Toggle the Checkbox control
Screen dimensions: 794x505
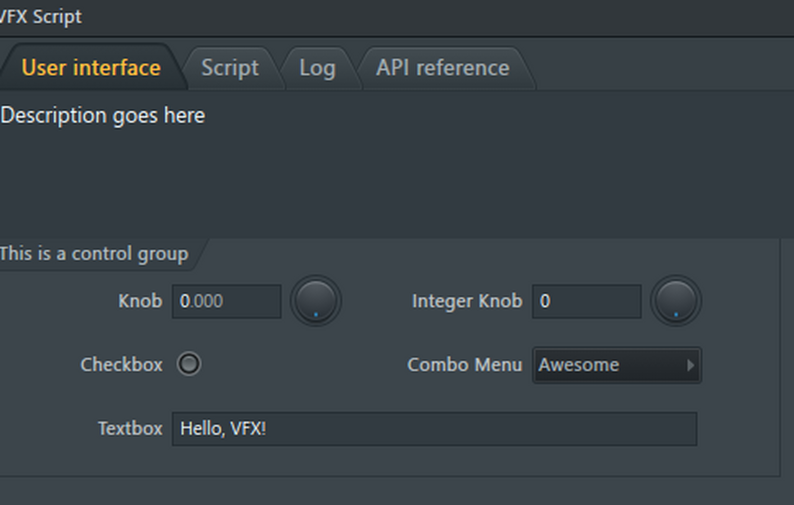coord(189,364)
